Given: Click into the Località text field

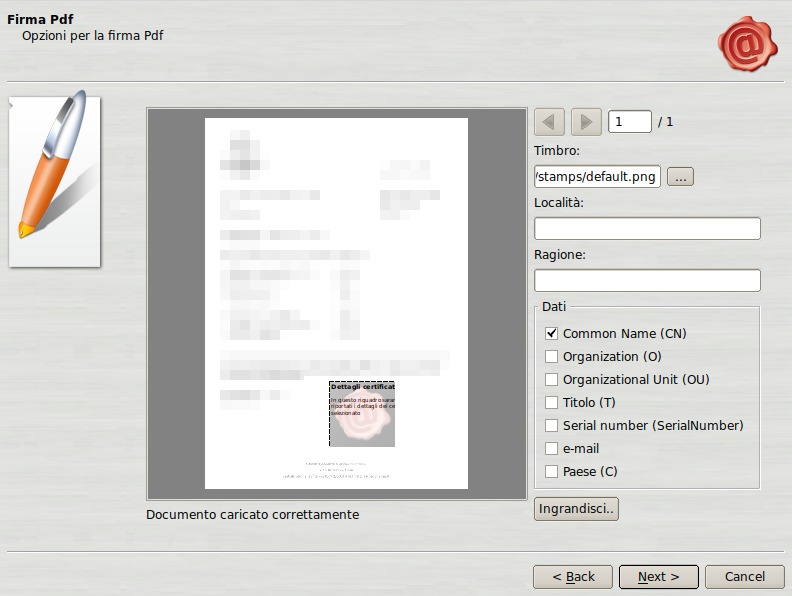Looking at the screenshot, I should pos(647,229).
